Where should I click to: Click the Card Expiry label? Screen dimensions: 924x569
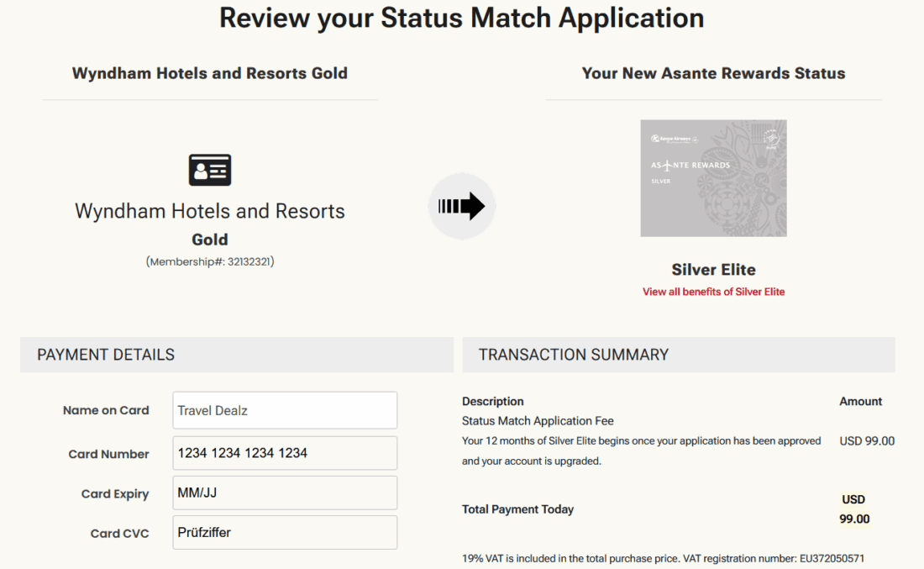pos(115,493)
